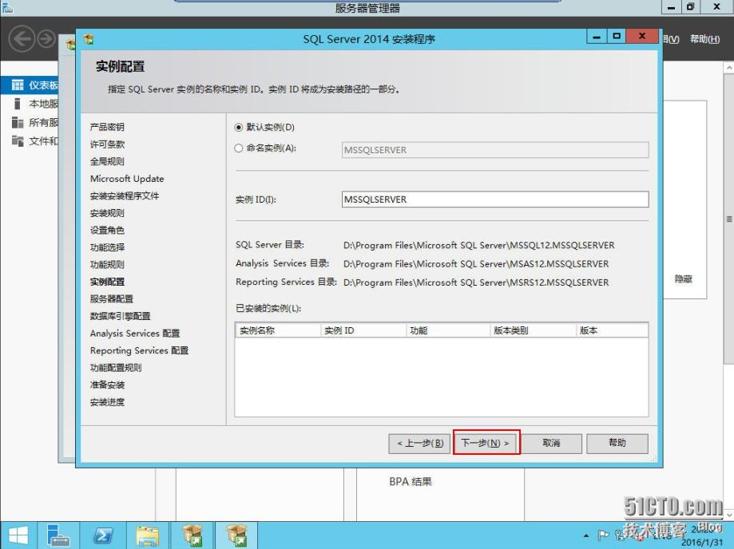
Task: Click the 帮助 button in installer
Action: point(617,443)
